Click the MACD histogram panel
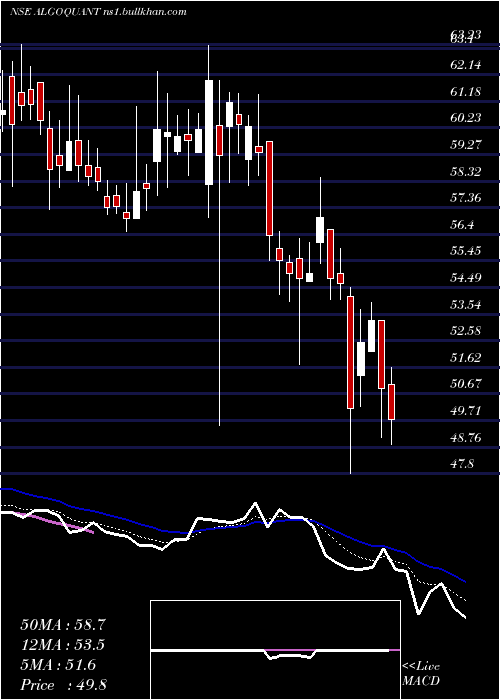This screenshot has height=700, width=500. point(275,650)
